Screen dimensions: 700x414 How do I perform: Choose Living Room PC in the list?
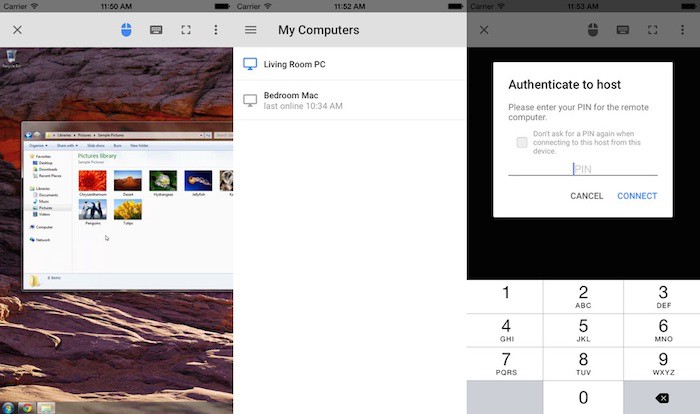[294, 64]
